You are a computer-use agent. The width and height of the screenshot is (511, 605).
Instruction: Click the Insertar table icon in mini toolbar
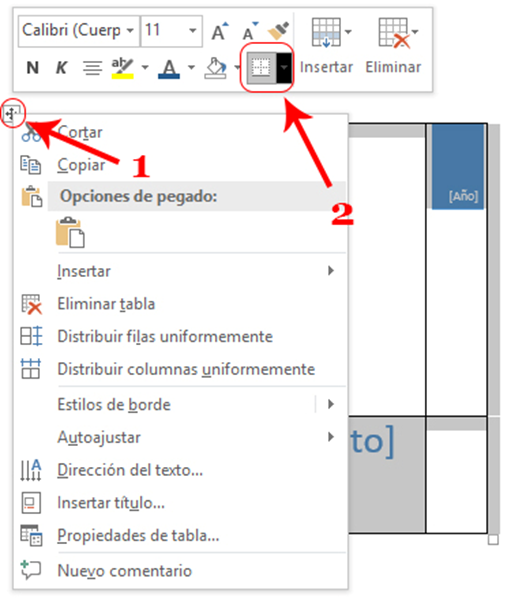[327, 32]
